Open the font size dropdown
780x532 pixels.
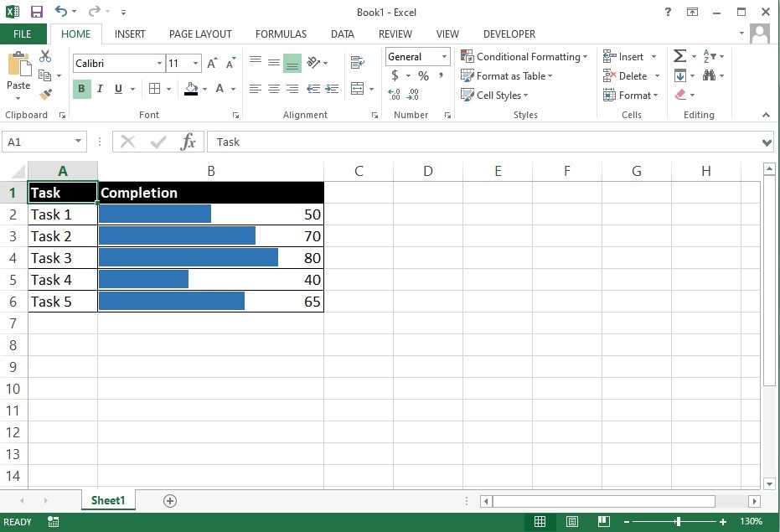[x=195, y=63]
